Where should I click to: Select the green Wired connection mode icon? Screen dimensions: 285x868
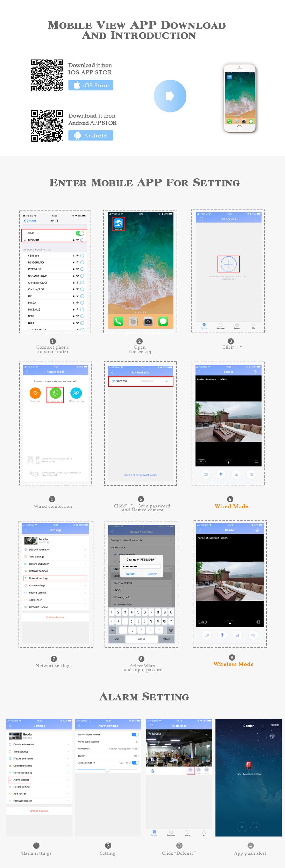(56, 393)
